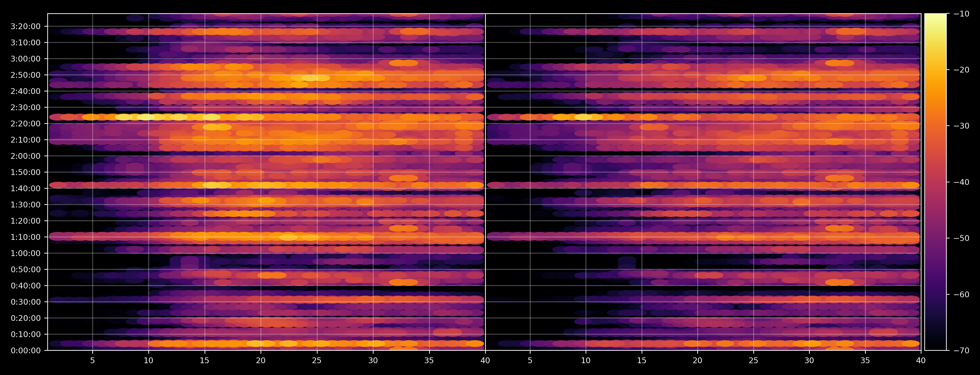The image size is (980, 375).
Task: Select the 0:40:00 y-axis tick label
Action: click(x=26, y=285)
